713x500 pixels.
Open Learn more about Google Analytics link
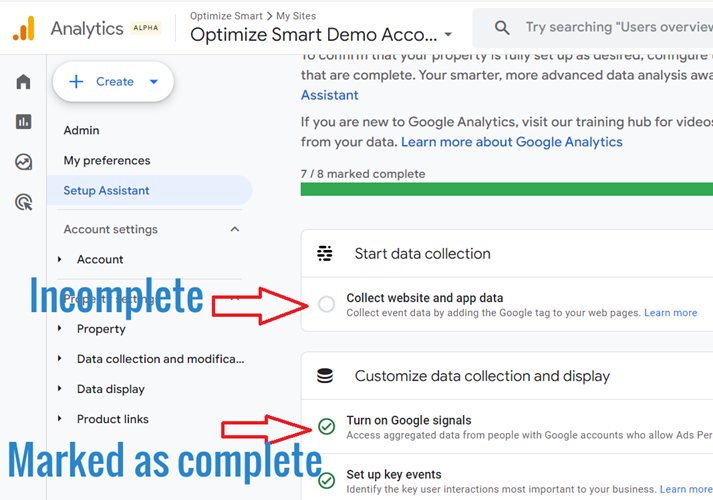pyautogui.click(x=512, y=142)
